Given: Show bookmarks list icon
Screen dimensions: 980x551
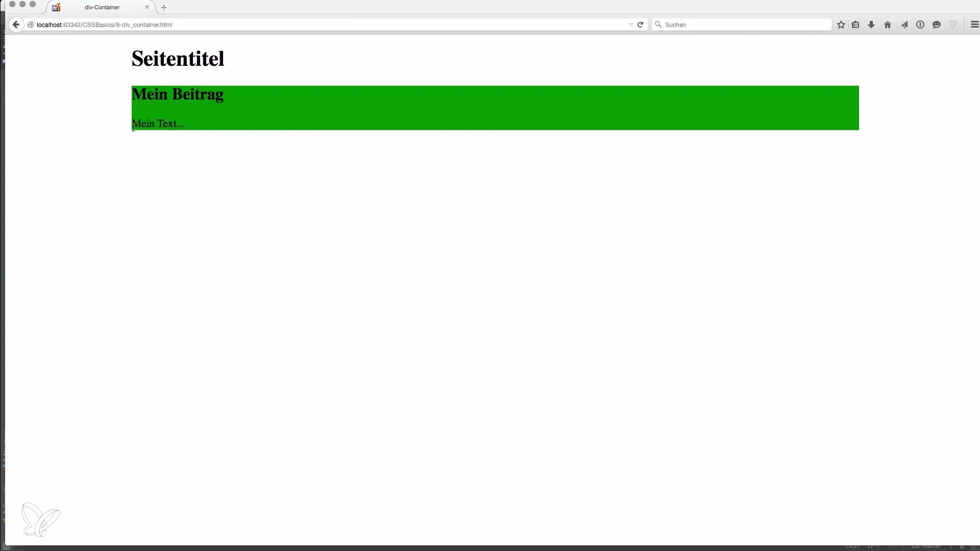Looking at the screenshot, I should (856, 24).
